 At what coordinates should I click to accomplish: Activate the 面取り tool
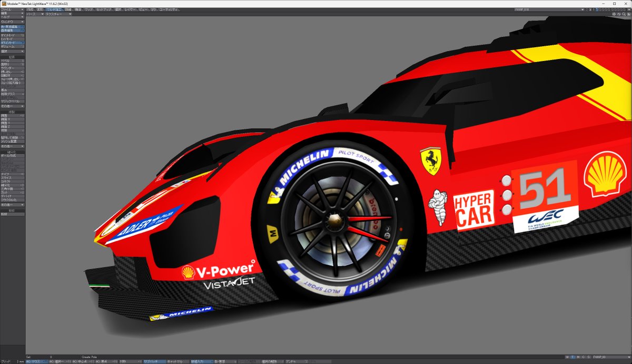(x=13, y=64)
